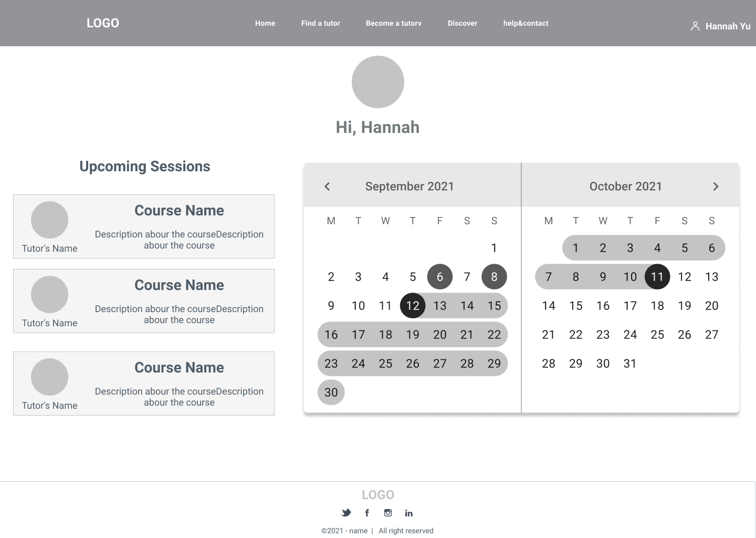Select October 31 on the calendar
756x538 pixels.
(630, 364)
